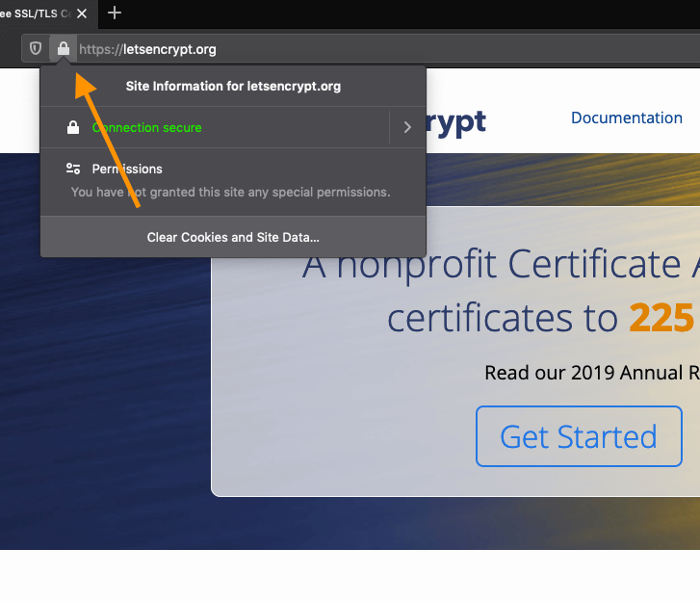Open the tracking protection shield icon
The width and height of the screenshot is (700, 601).
tap(36, 48)
